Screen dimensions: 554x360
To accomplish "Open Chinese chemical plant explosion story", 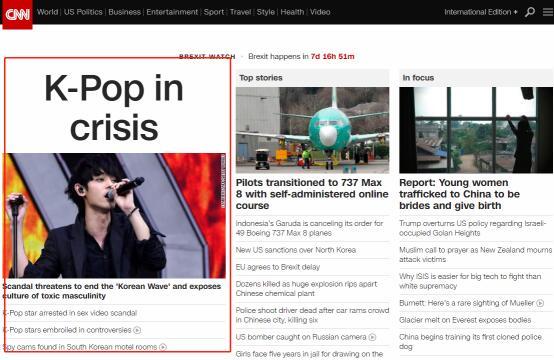I will click(x=306, y=289).
